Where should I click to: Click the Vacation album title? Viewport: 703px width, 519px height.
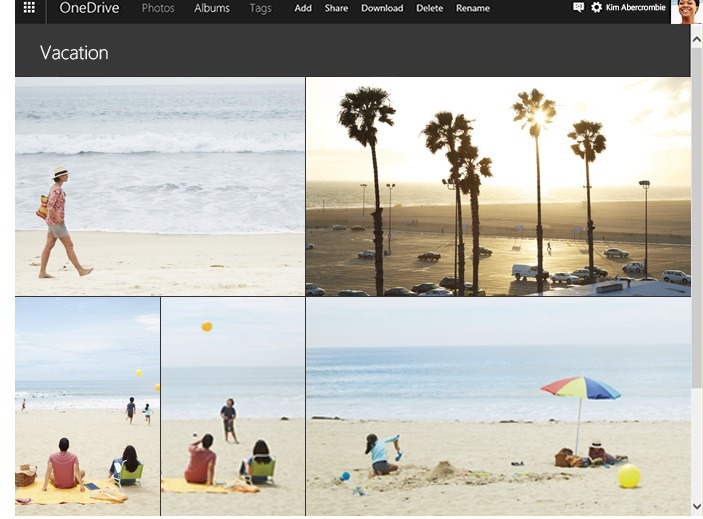pyautogui.click(x=74, y=53)
